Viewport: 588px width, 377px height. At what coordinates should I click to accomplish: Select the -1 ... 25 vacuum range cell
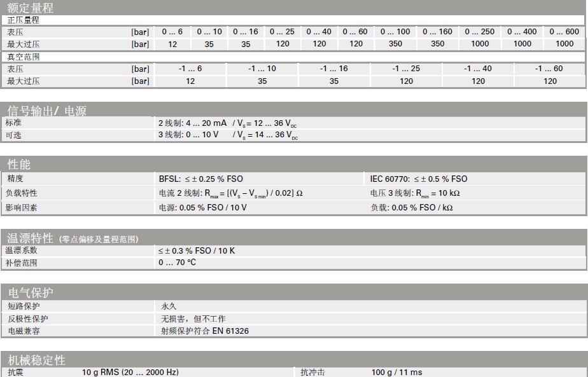coord(406,69)
